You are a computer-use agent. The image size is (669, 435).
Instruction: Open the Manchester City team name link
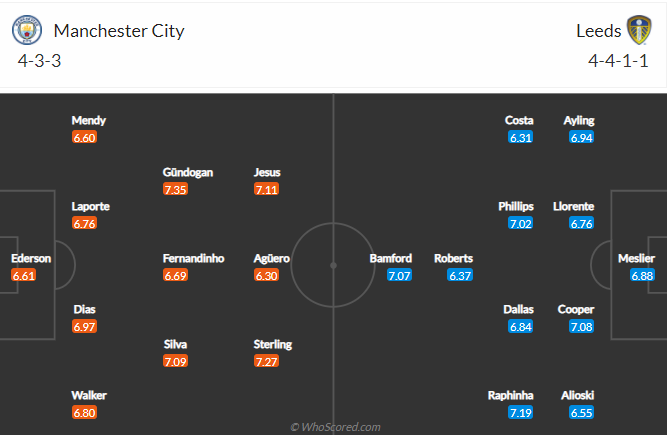tap(119, 31)
